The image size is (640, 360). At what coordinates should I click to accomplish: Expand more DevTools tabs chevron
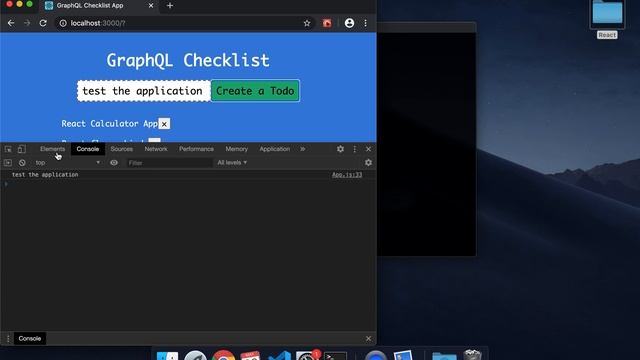[302, 149]
